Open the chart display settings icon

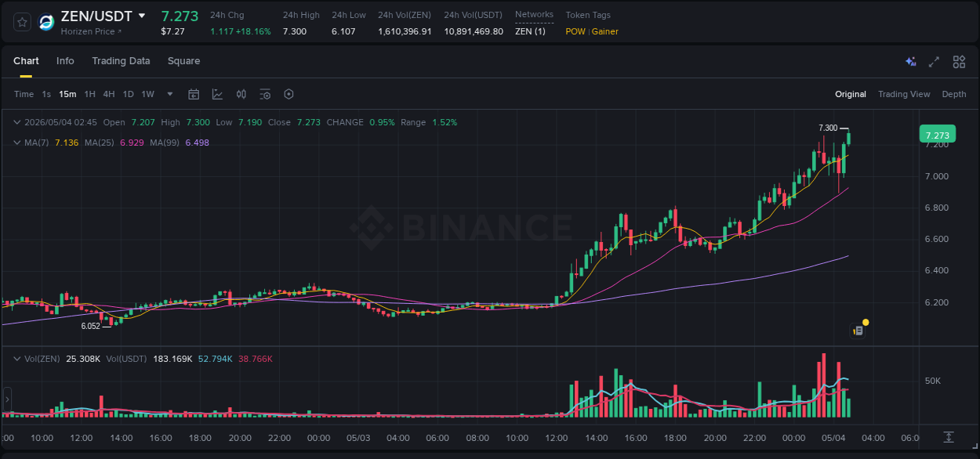(x=265, y=94)
